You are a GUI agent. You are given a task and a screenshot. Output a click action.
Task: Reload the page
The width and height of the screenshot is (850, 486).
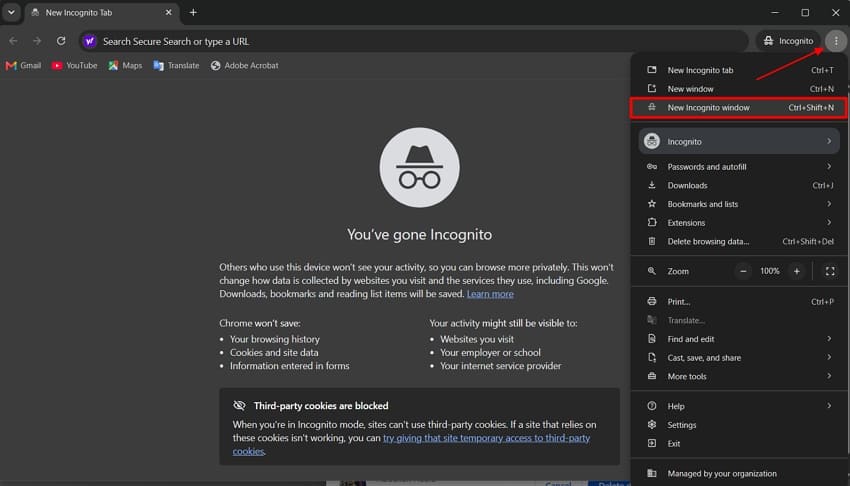[61, 41]
